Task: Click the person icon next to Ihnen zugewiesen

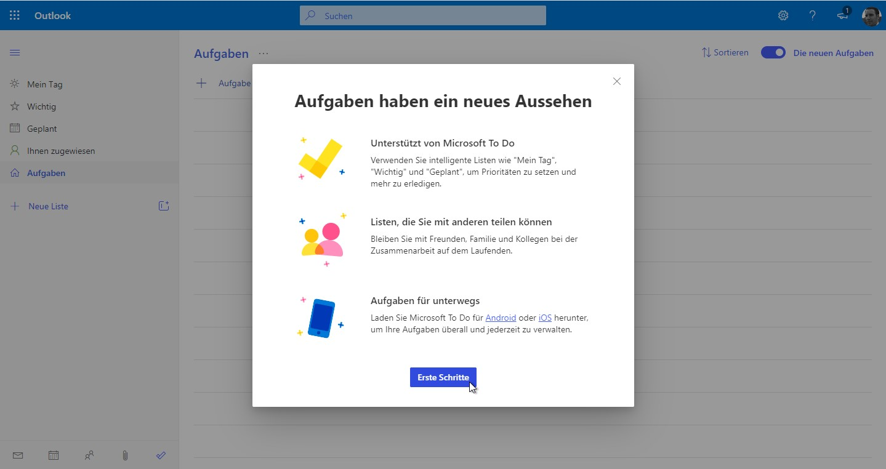Action: click(15, 150)
